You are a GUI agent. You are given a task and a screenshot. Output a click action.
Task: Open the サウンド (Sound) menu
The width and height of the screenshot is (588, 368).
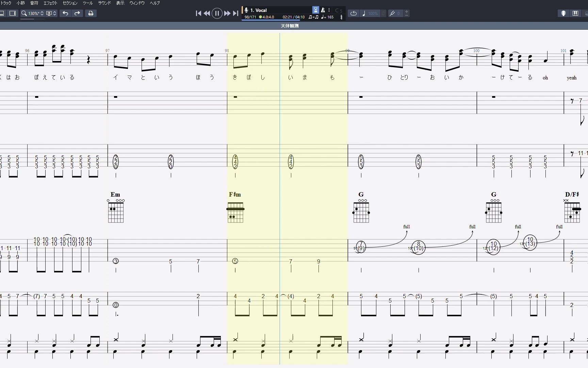click(x=104, y=3)
